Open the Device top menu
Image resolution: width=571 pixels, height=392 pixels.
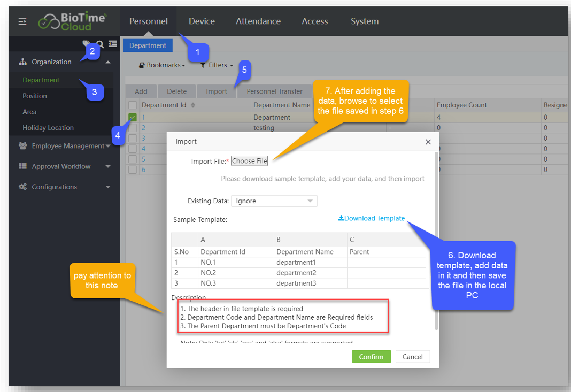(x=202, y=21)
